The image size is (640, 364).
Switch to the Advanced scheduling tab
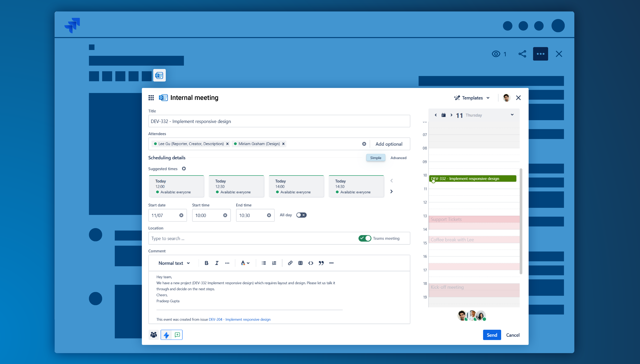pyautogui.click(x=398, y=158)
